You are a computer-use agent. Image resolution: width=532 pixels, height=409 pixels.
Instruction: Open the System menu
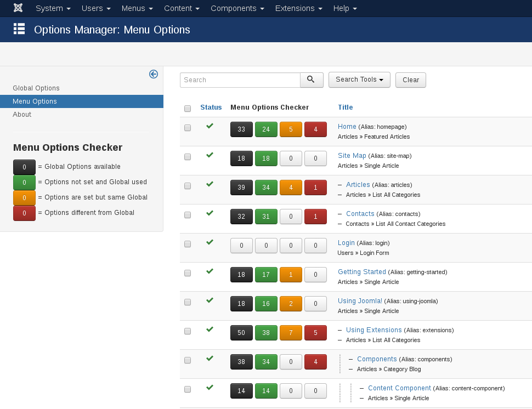point(53,8)
